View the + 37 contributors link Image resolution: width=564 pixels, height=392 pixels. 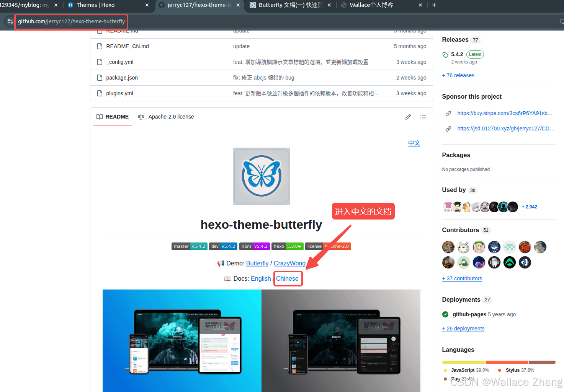tap(462, 278)
